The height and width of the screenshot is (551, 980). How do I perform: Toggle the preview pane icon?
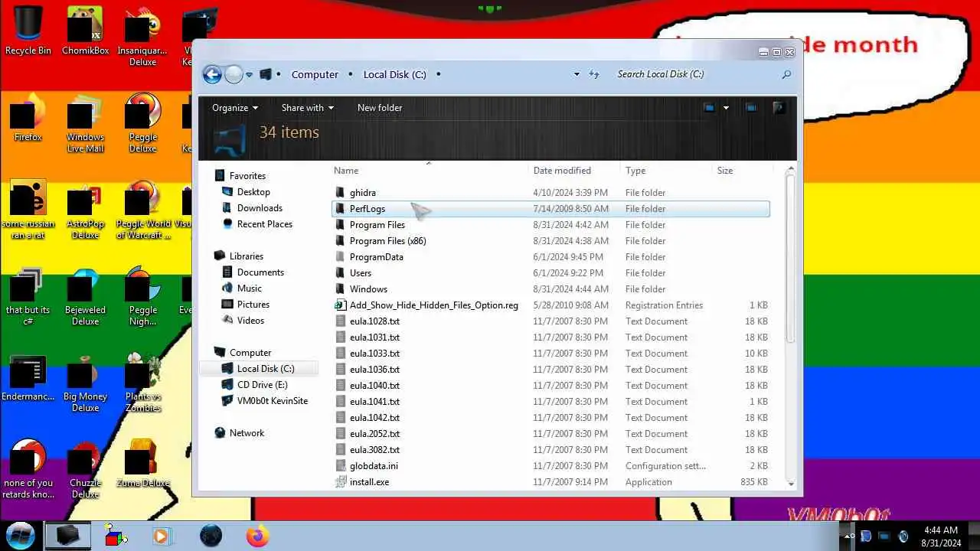point(751,108)
